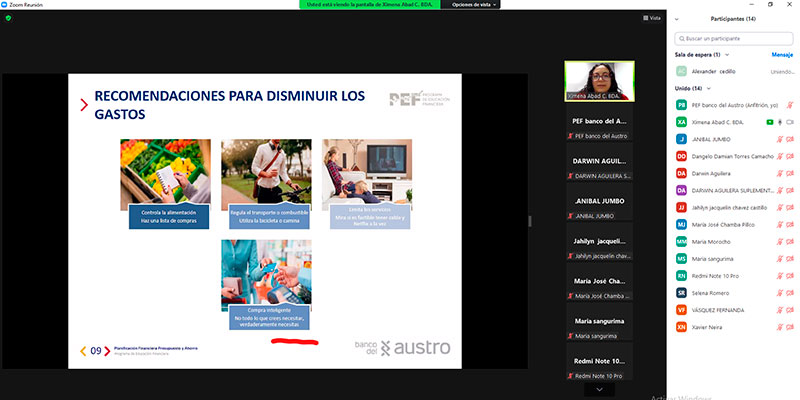Select the Redmi Note 10 Pro video tile
The height and width of the screenshot is (400, 800).
[599, 361]
